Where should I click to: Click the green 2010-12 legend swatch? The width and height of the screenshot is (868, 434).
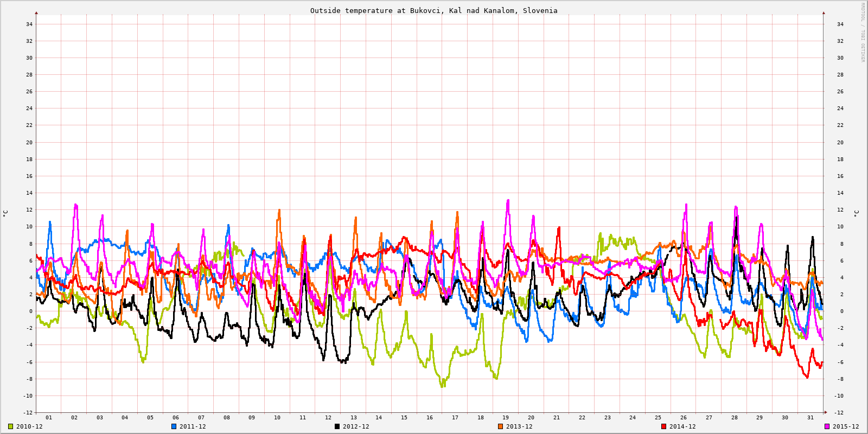(10, 426)
